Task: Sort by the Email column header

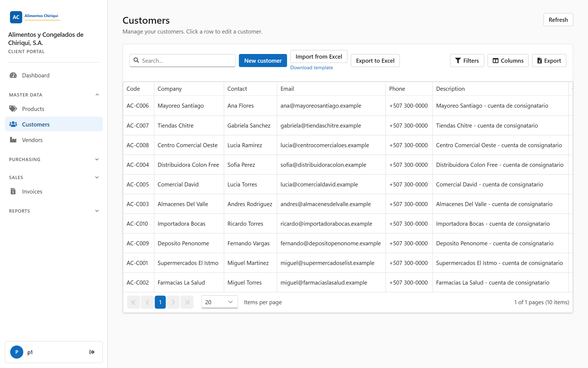Action: (x=331, y=89)
